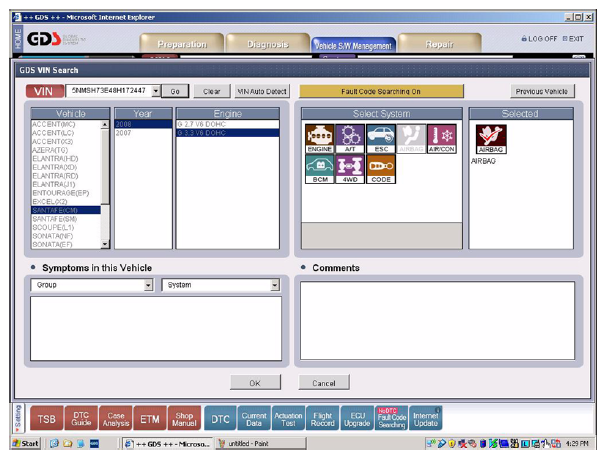Click the EXIT link

click(573, 39)
